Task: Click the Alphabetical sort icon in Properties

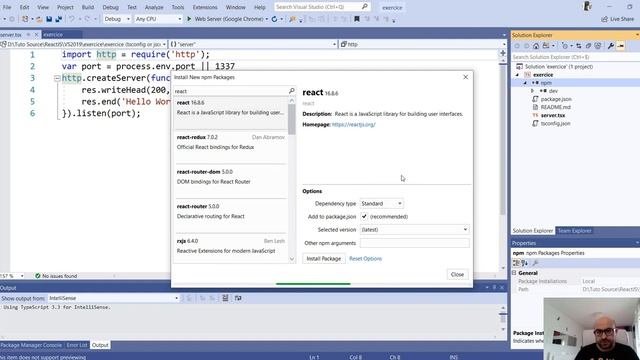Action: coord(525,263)
